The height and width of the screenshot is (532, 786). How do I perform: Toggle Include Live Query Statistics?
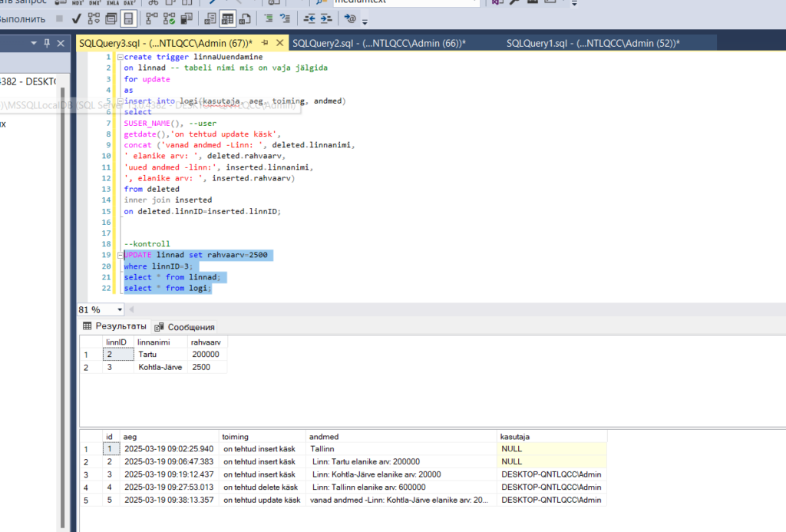click(x=169, y=19)
